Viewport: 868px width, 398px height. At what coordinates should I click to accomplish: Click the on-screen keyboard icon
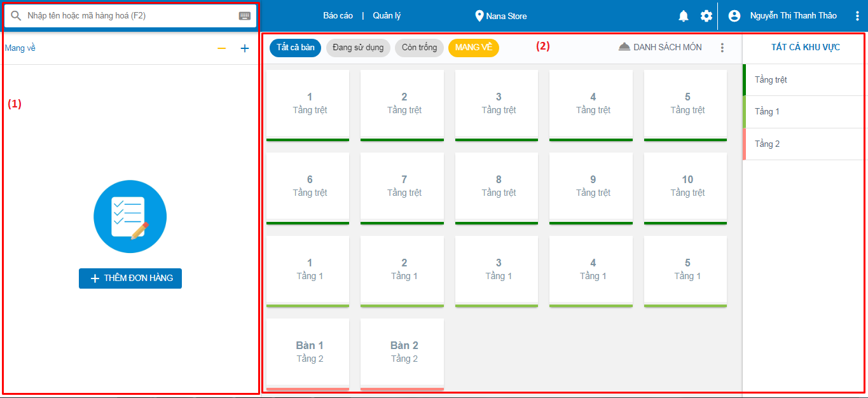tap(245, 16)
